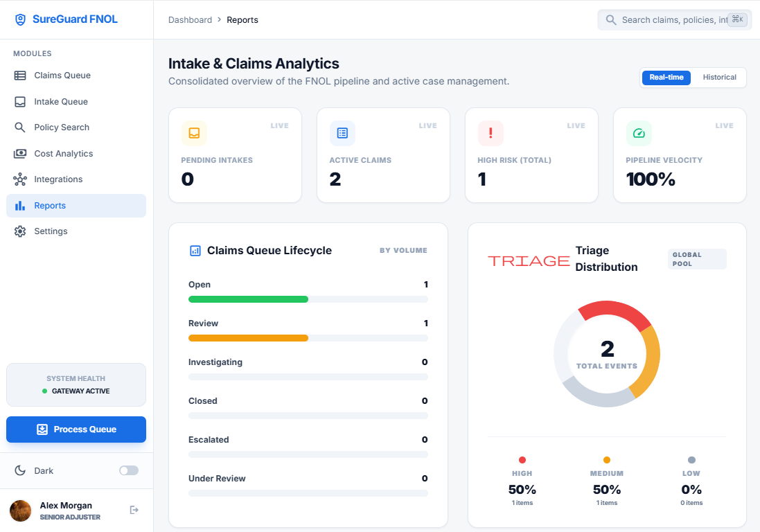Go to Dashboard breadcrumb link

(190, 20)
